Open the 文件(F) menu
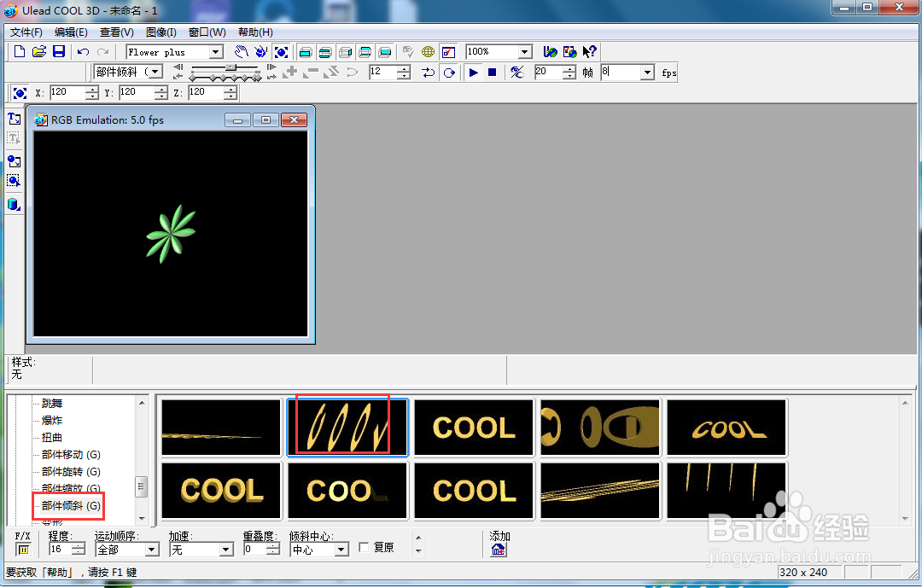Image resolution: width=922 pixels, height=588 pixels. [x=26, y=32]
